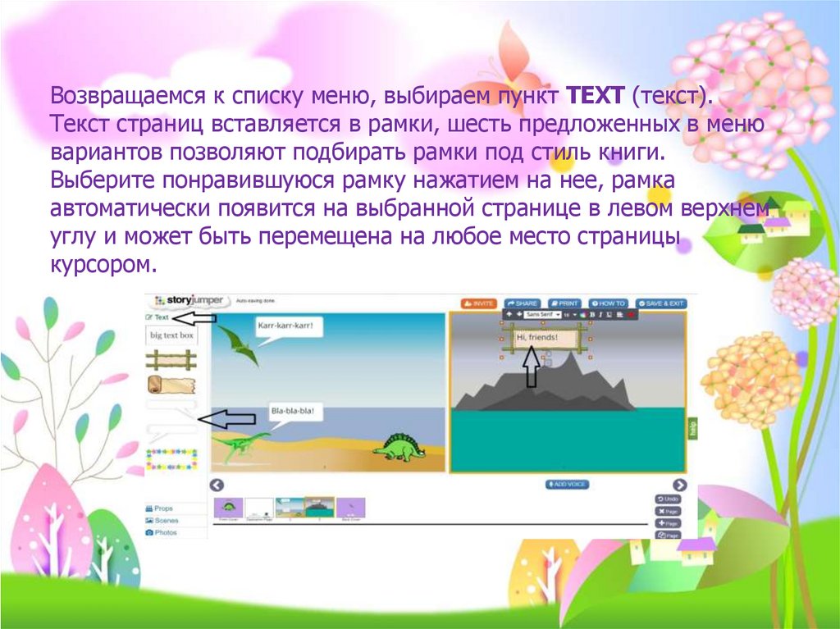Open the beach scene page thumbnail
The height and width of the screenshot is (629, 840).
[290, 509]
